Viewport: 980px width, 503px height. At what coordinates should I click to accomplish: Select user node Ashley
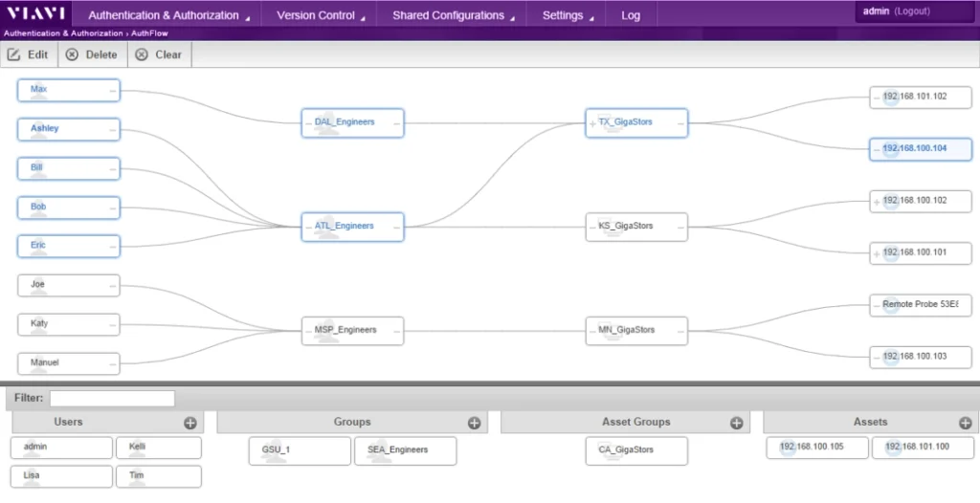[x=69, y=128]
